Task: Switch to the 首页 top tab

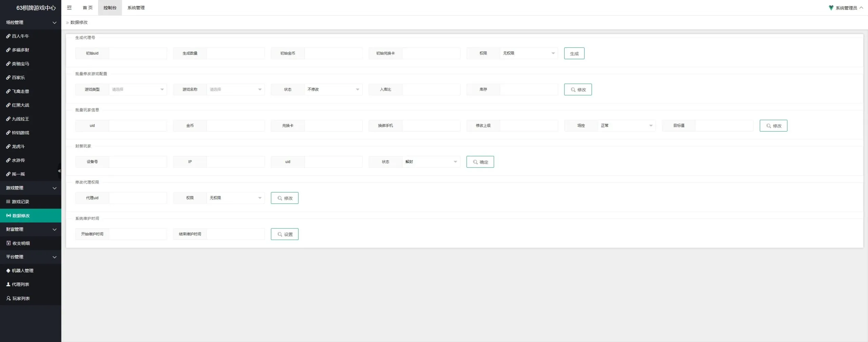Action: 87,7
